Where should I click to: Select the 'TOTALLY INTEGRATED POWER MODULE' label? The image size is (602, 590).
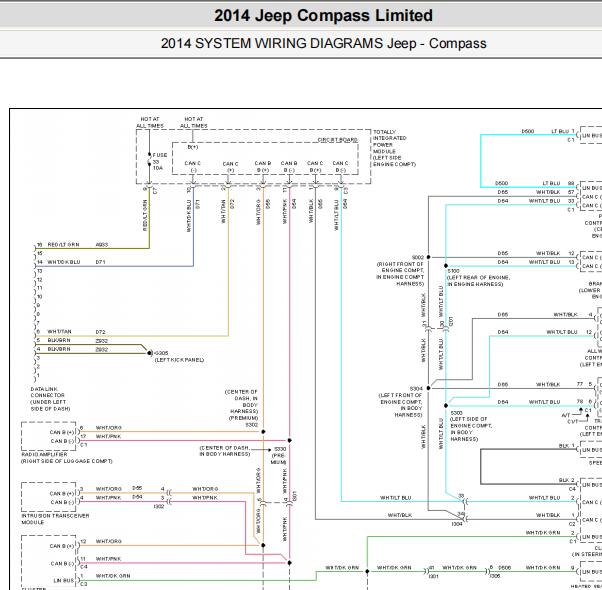[394, 148]
